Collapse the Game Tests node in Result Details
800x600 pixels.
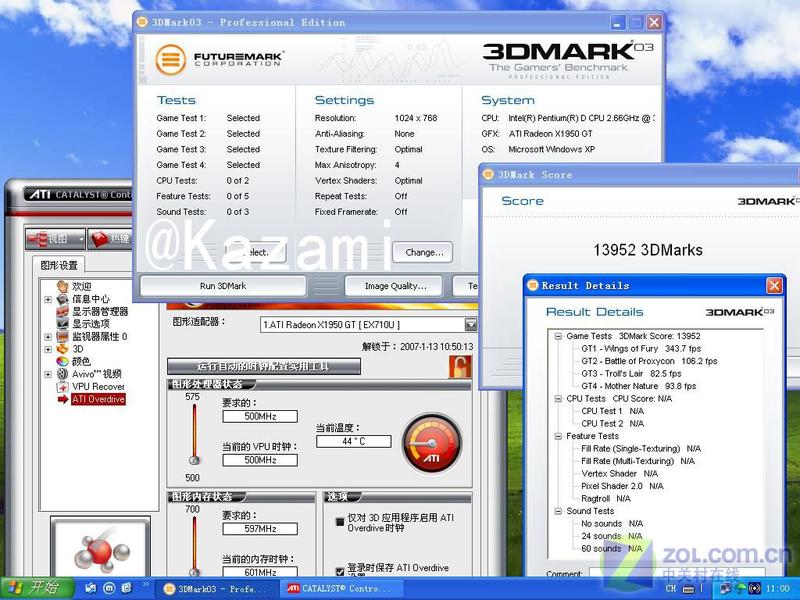558,336
